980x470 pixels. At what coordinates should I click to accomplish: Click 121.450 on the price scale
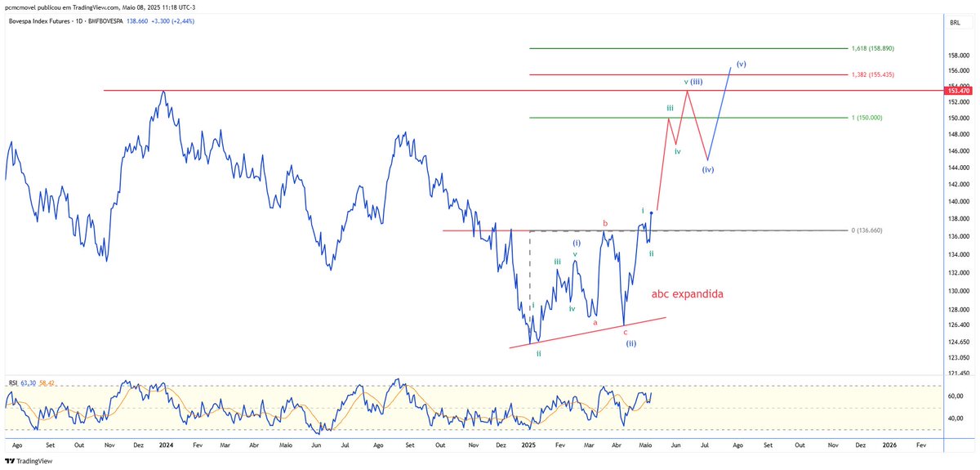click(x=958, y=373)
